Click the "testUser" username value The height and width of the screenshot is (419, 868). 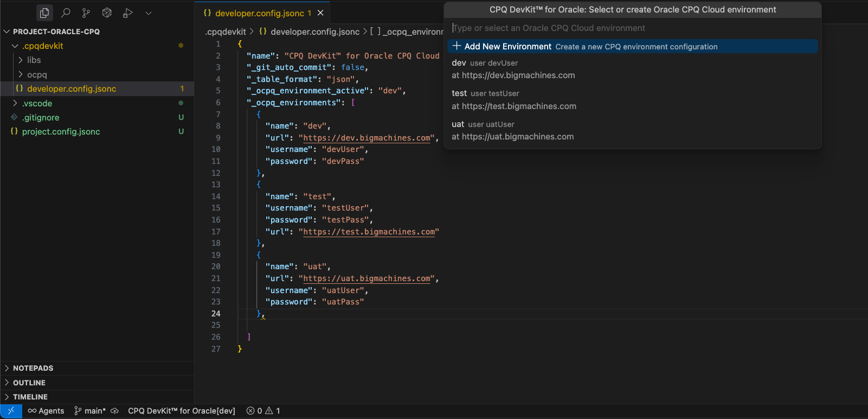(x=345, y=208)
